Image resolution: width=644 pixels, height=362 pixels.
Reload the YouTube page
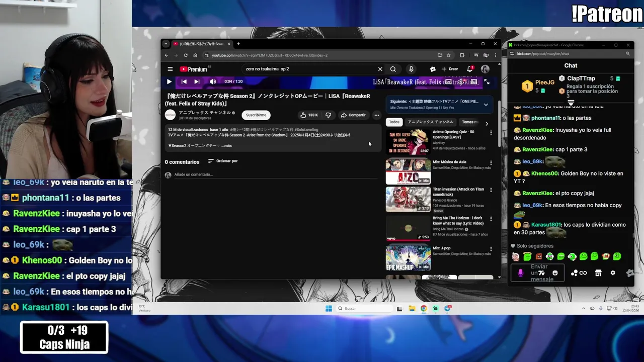186,55
